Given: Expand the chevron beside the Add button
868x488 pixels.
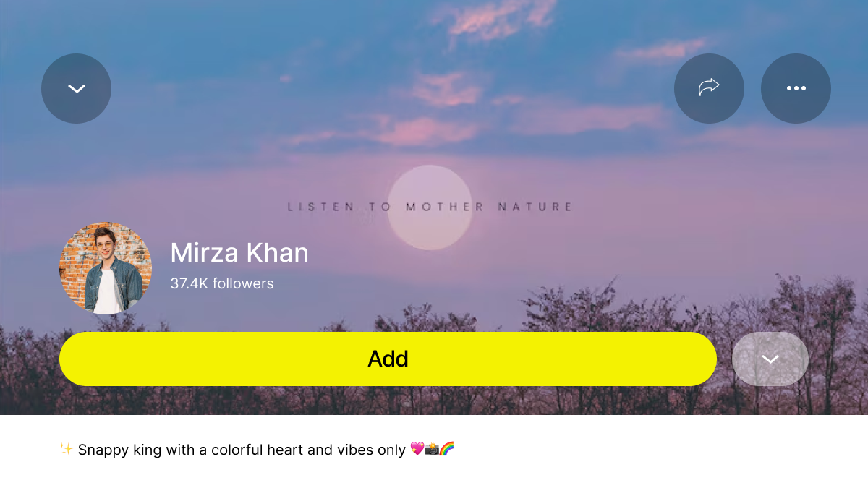Looking at the screenshot, I should point(770,359).
